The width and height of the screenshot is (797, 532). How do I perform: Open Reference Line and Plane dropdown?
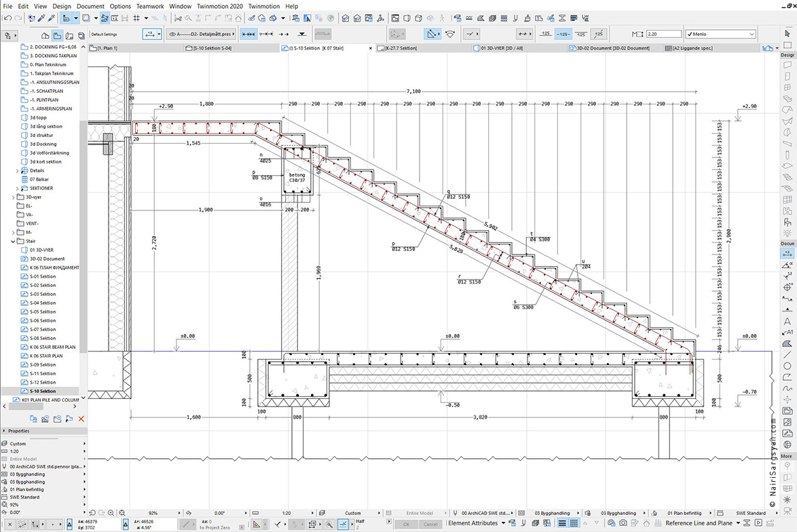pos(702,523)
